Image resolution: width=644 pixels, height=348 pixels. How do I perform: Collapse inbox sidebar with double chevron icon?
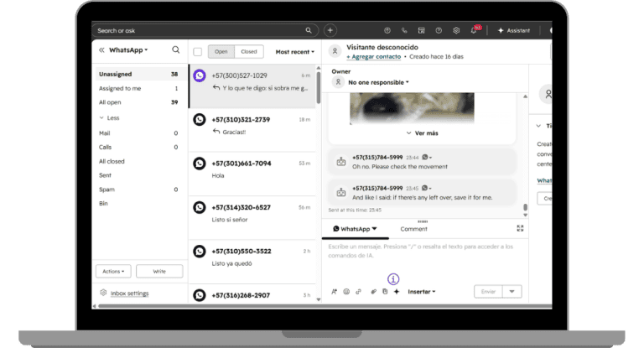click(101, 50)
